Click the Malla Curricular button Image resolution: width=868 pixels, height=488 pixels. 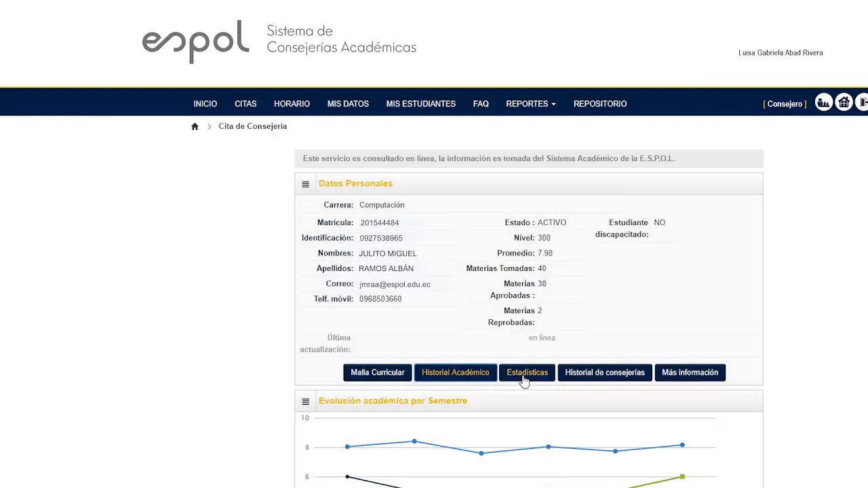click(378, 373)
